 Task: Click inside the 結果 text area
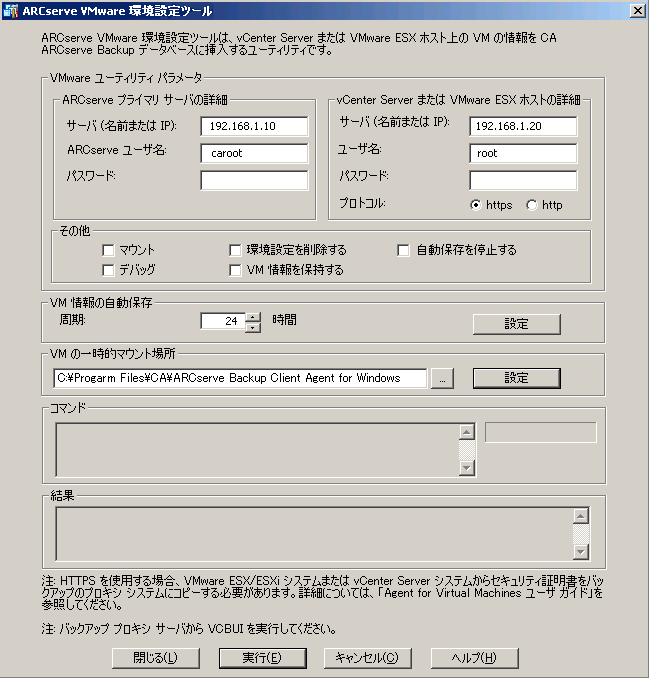click(314, 534)
